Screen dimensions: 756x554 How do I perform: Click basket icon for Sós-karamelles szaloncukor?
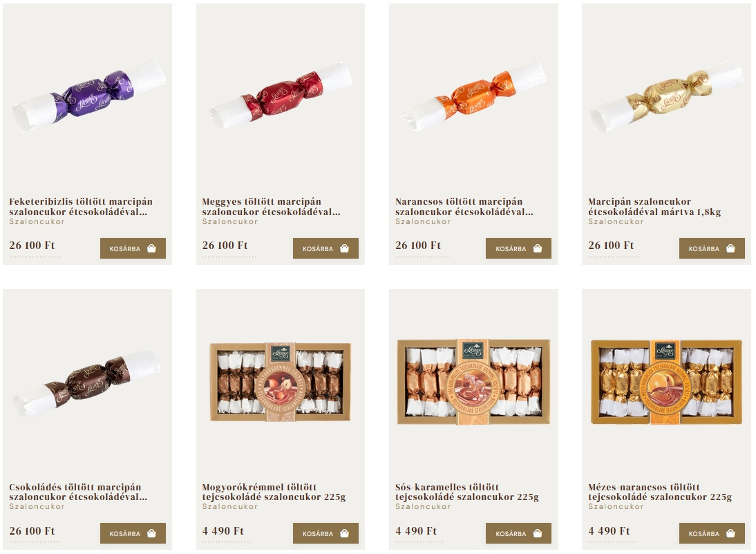(538, 534)
